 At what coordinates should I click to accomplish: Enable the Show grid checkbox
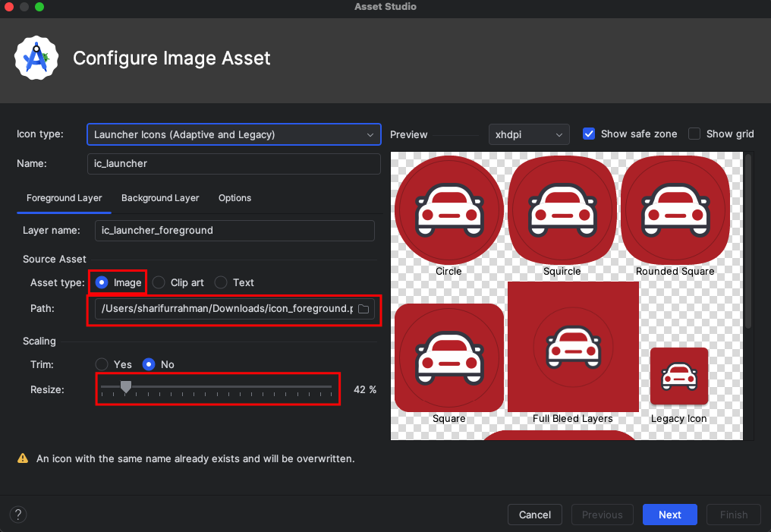point(694,134)
